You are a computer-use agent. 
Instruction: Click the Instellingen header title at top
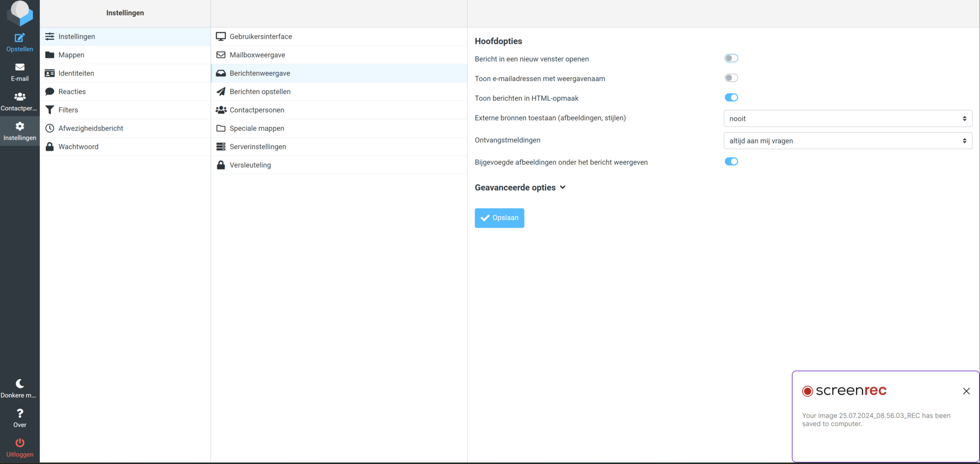coord(125,13)
